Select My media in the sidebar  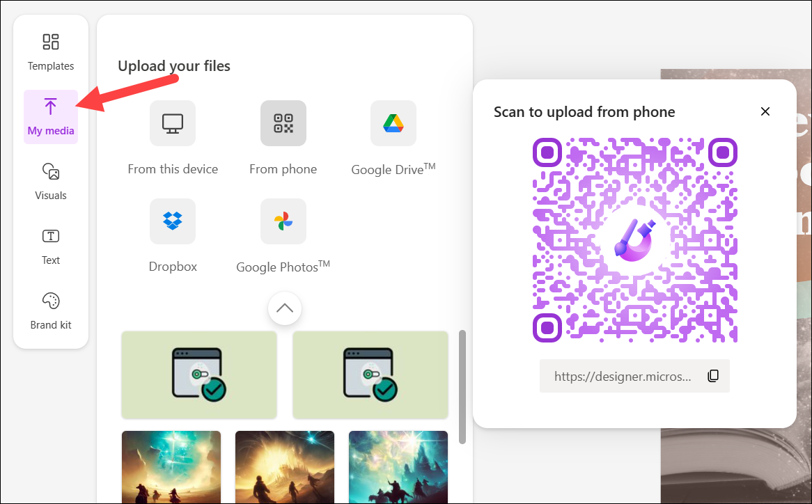coord(50,116)
